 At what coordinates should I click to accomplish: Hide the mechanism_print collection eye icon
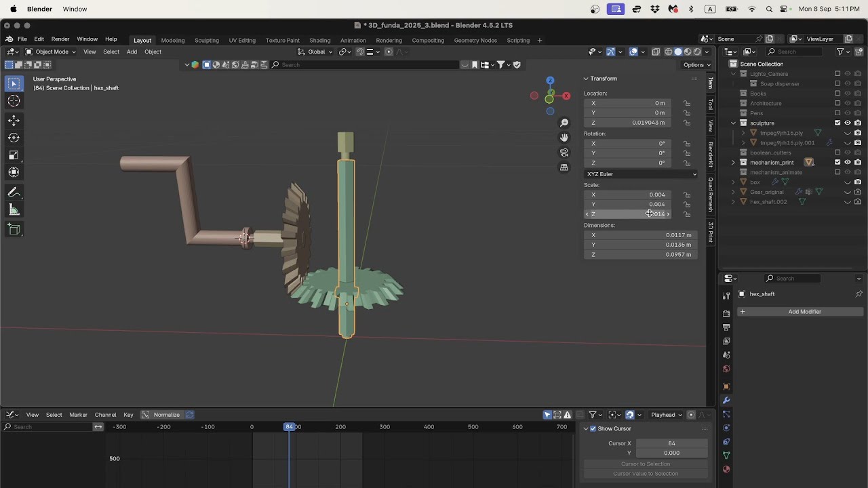point(848,163)
